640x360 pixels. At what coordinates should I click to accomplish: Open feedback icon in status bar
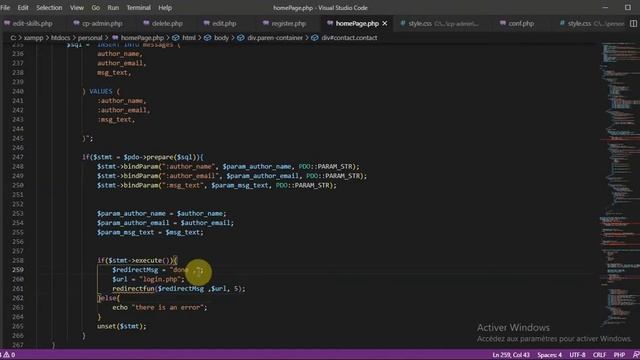(636, 355)
